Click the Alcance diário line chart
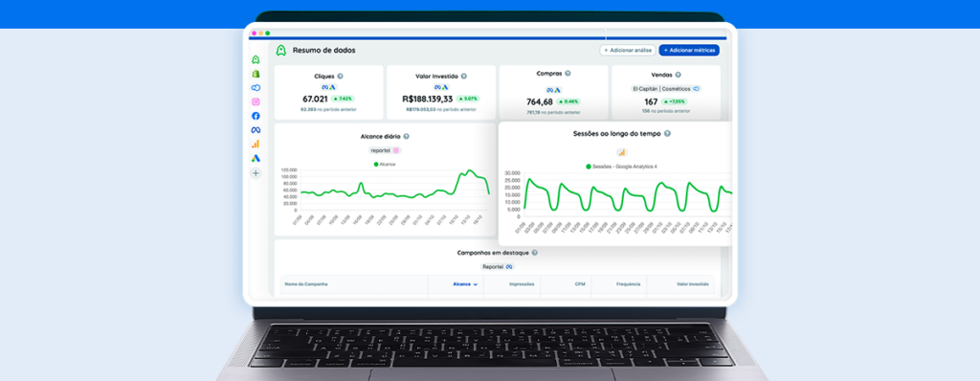The height and width of the screenshot is (381, 980). (x=386, y=196)
